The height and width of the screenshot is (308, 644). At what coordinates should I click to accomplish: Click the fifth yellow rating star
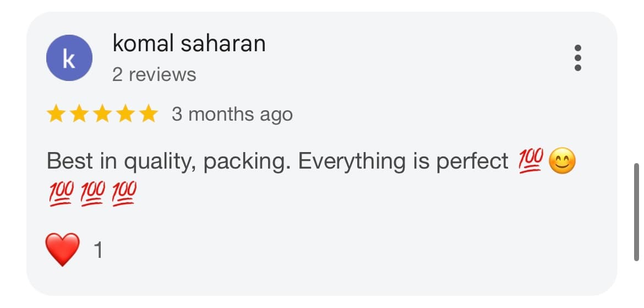(148, 115)
